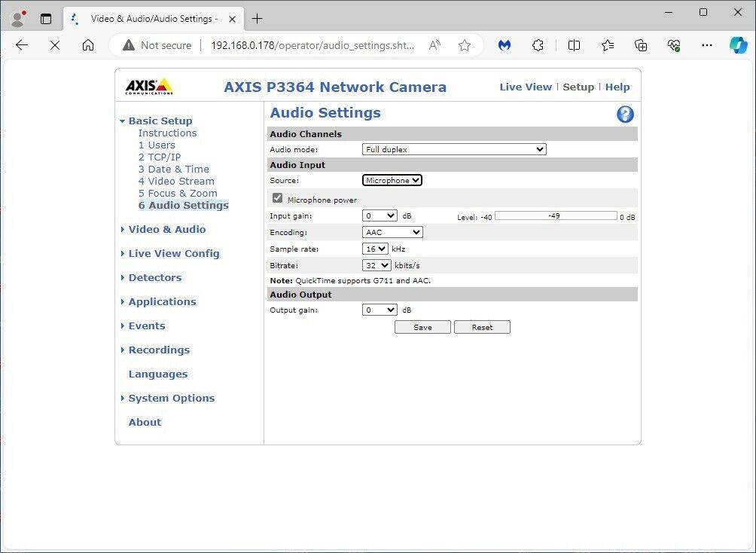Open the Sample rate dropdown
The image size is (756, 553).
(375, 249)
